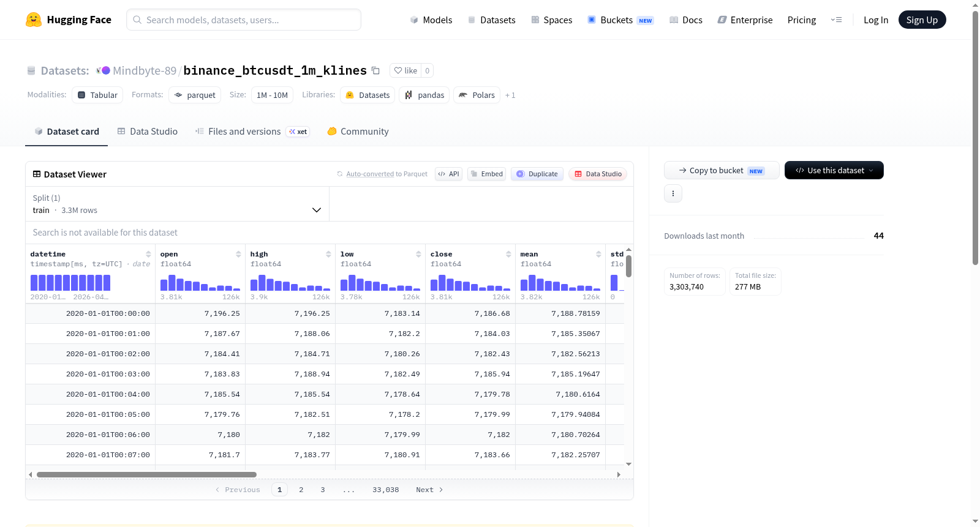Click the 7,196.25 open value cell
The height and width of the screenshot is (527, 980).
tap(200, 313)
